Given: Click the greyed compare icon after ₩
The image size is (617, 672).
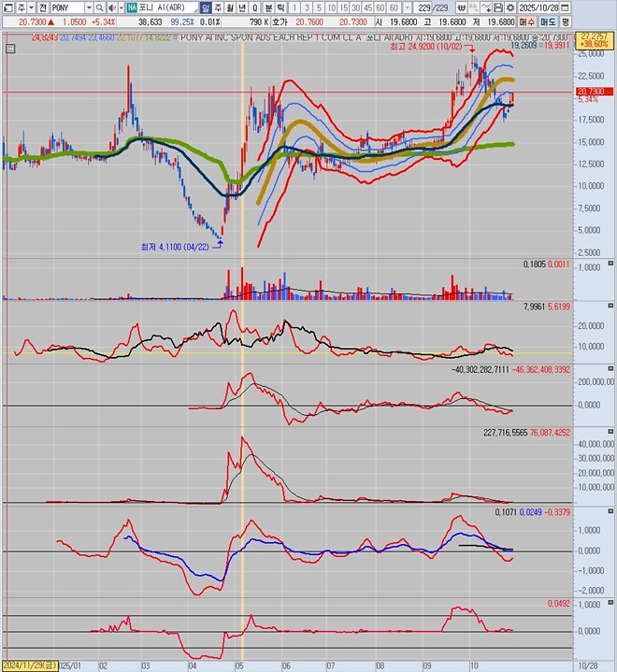Looking at the screenshot, I should click(x=473, y=7).
